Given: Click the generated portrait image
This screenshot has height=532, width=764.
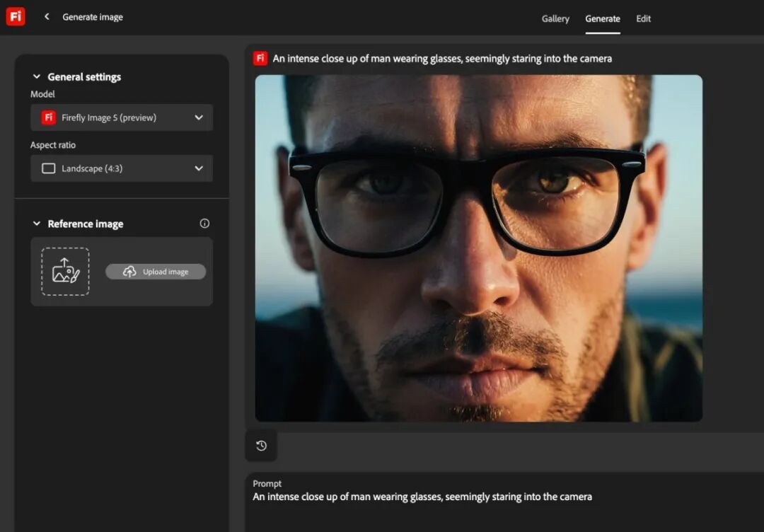Looking at the screenshot, I should tap(477, 249).
